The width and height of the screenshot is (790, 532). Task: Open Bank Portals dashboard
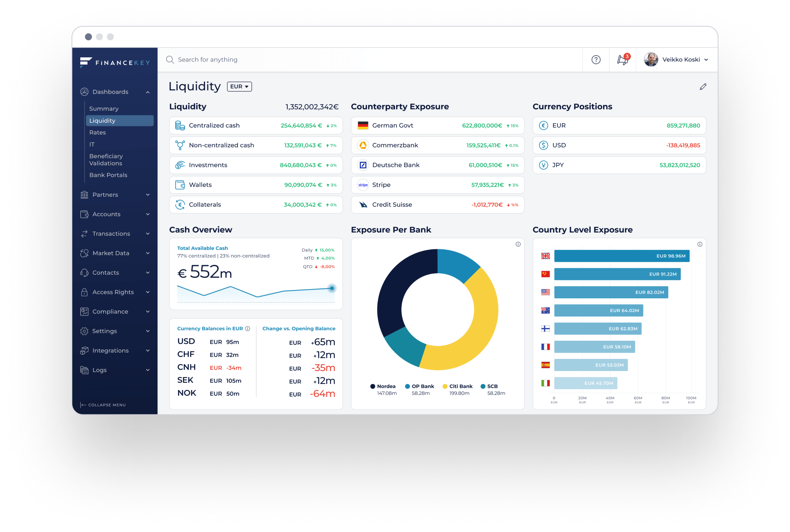point(108,175)
